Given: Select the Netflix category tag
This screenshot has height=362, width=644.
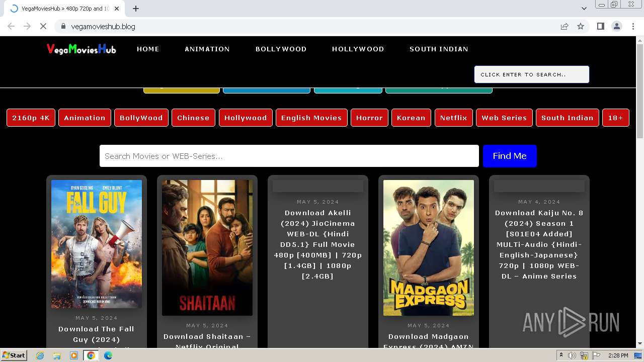Looking at the screenshot, I should 453,118.
